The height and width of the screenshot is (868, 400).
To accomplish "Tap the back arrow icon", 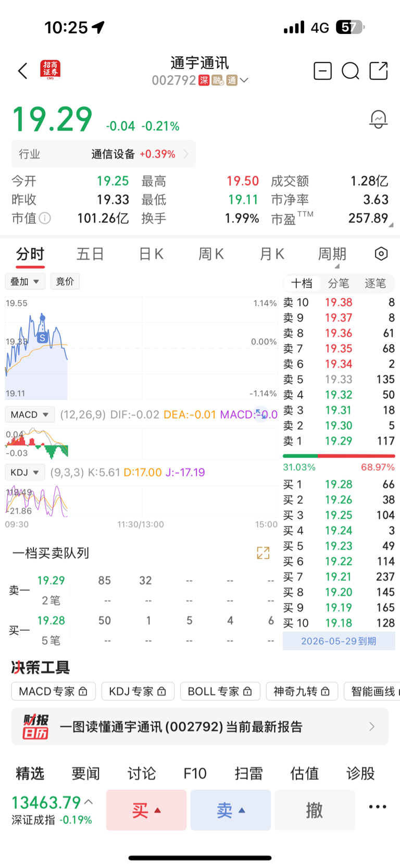I will point(22,71).
